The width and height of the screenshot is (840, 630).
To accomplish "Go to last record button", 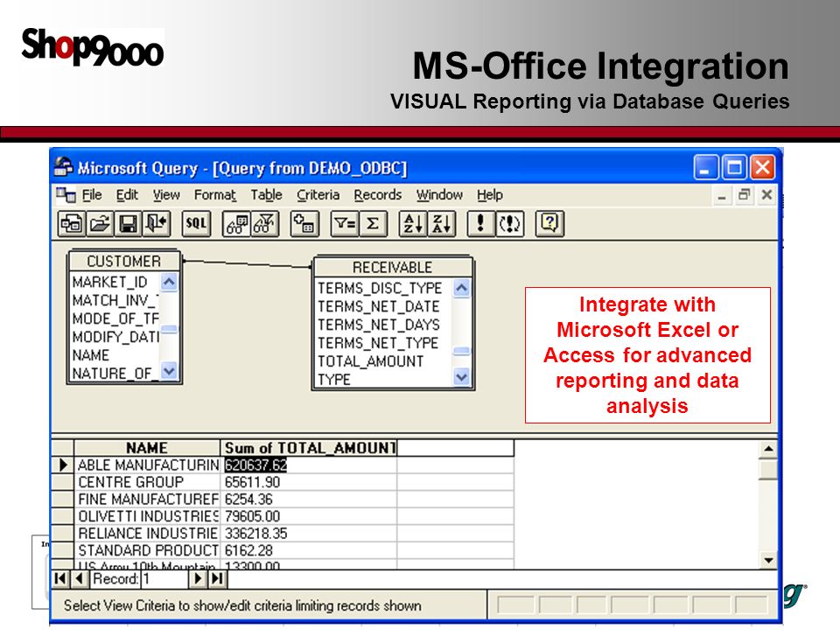I will [x=217, y=578].
